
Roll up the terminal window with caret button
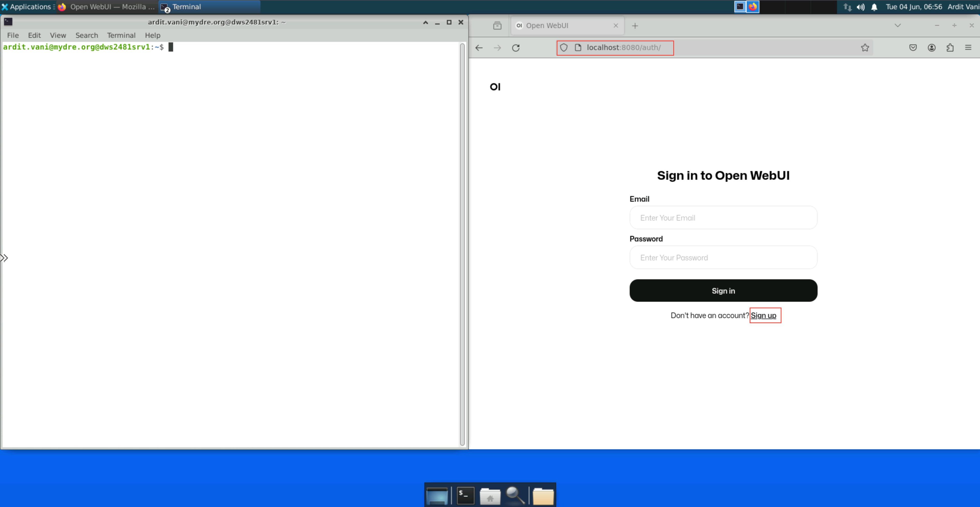click(x=426, y=22)
